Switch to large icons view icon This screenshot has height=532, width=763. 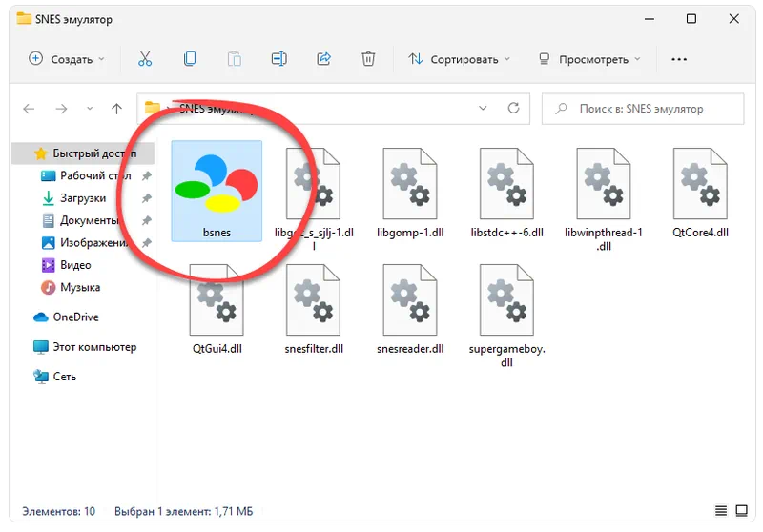[742, 511]
